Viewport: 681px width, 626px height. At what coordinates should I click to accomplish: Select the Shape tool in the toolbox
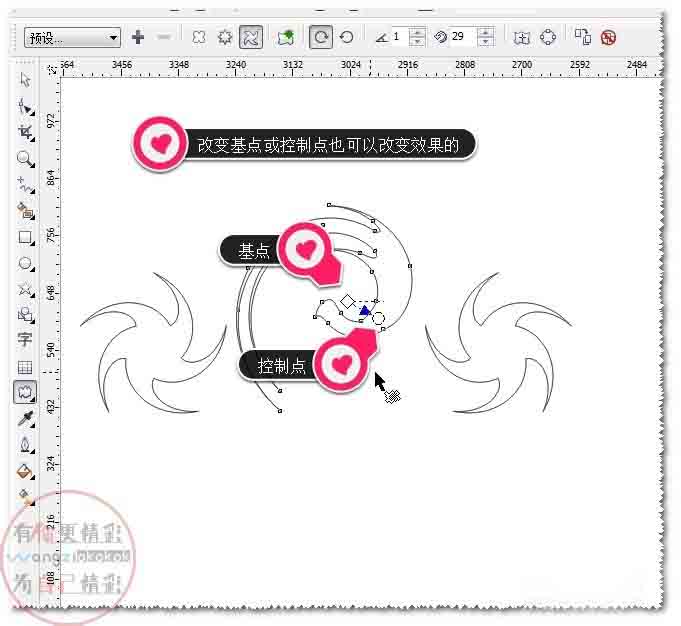click(25, 106)
